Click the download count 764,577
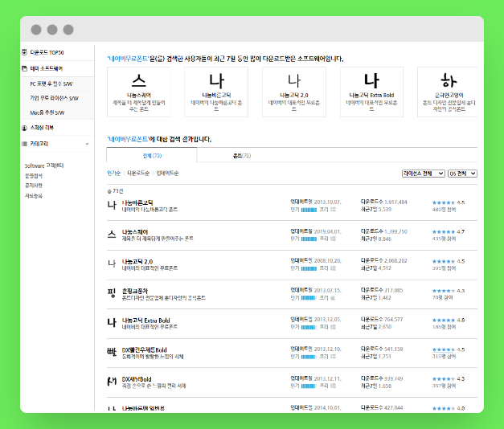 point(393,320)
